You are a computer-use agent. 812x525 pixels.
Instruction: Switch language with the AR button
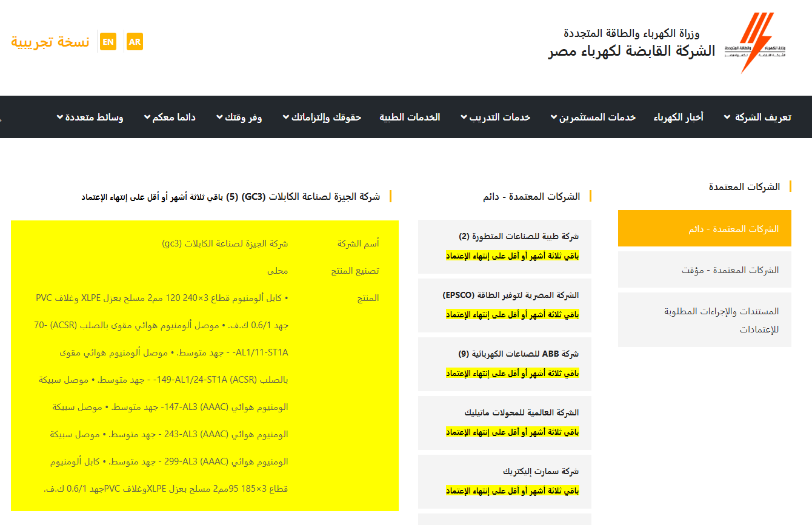pos(135,41)
